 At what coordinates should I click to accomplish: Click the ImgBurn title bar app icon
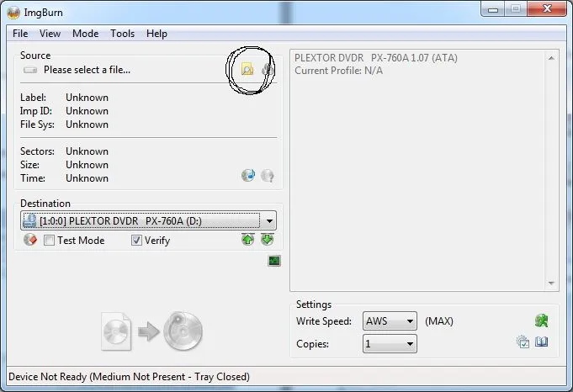pyautogui.click(x=13, y=13)
